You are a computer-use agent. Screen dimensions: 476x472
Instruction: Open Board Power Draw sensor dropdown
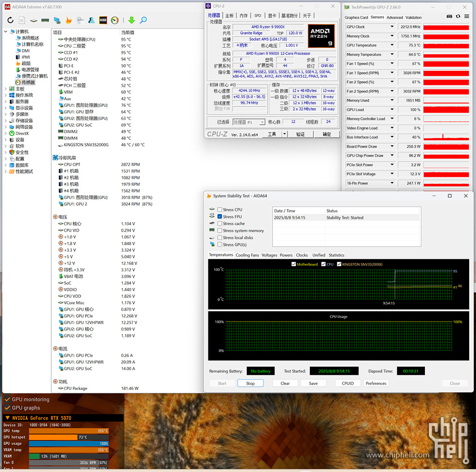(x=392, y=146)
